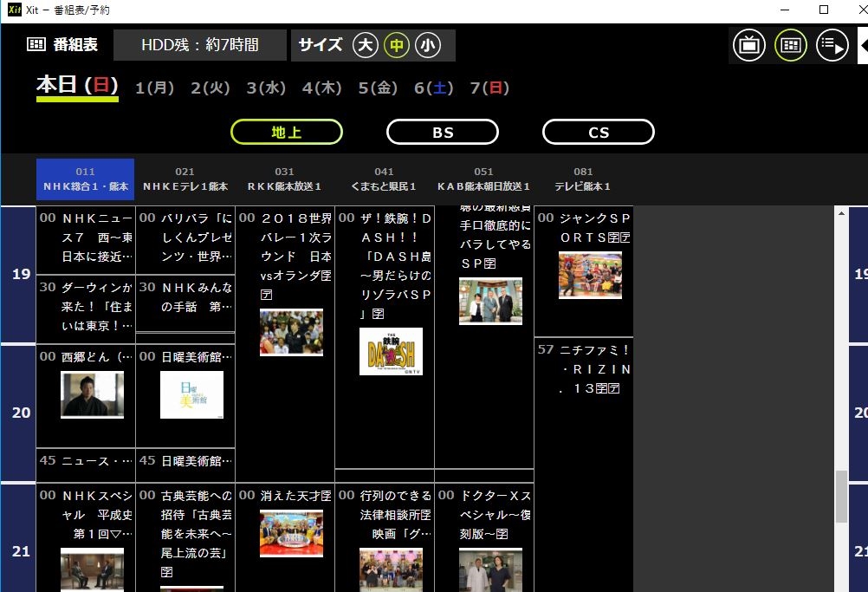The width and height of the screenshot is (868, 592).
Task: Click the 鉄腕DASH logo thumbnail
Action: pyautogui.click(x=391, y=351)
